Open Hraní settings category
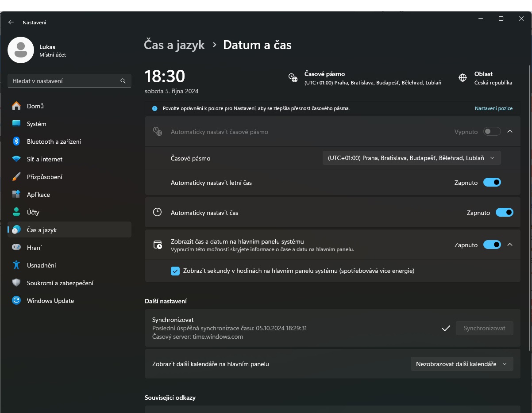Screen dimensions: 532x413 pos(69,248)
